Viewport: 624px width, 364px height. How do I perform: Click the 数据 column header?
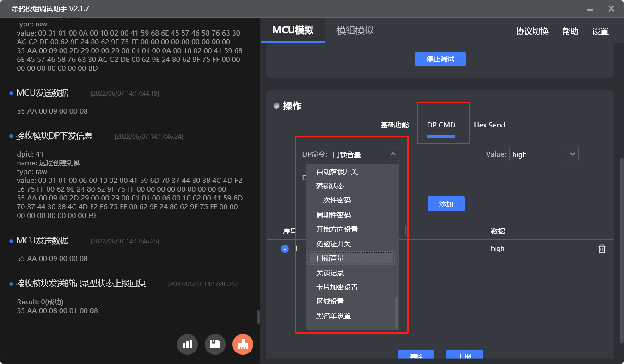[498, 231]
